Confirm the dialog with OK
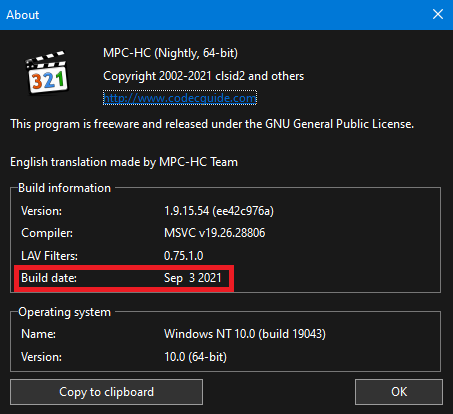Image resolution: width=453 pixels, height=414 pixels. pyautogui.click(x=399, y=392)
